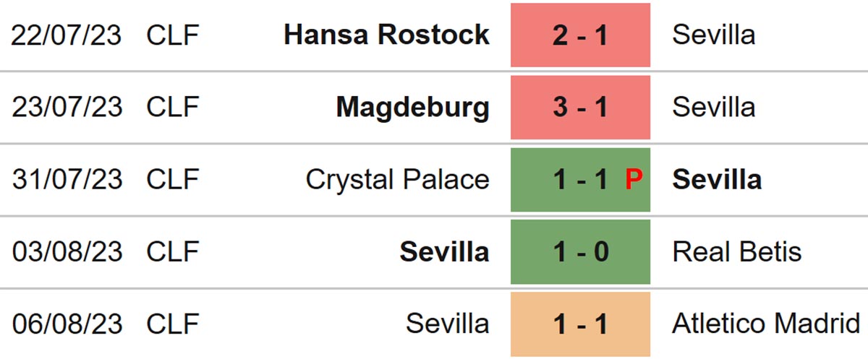Open bold Sevilla opposite Crystal Palace

(717, 179)
